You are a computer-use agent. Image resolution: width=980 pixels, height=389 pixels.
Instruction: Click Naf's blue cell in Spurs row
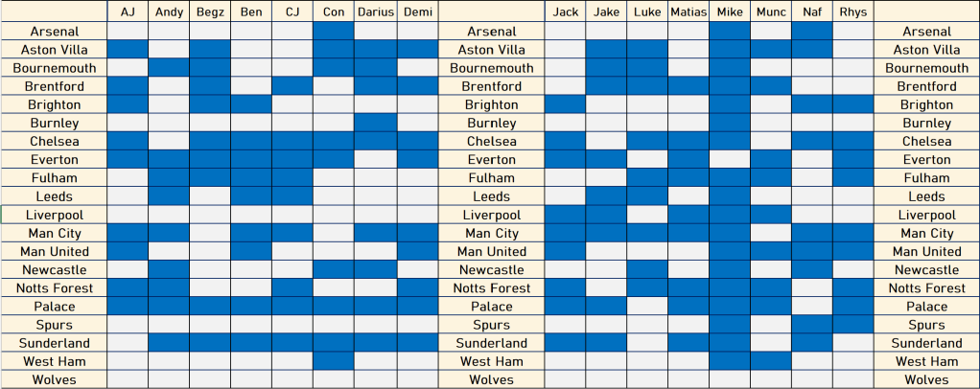point(811,326)
